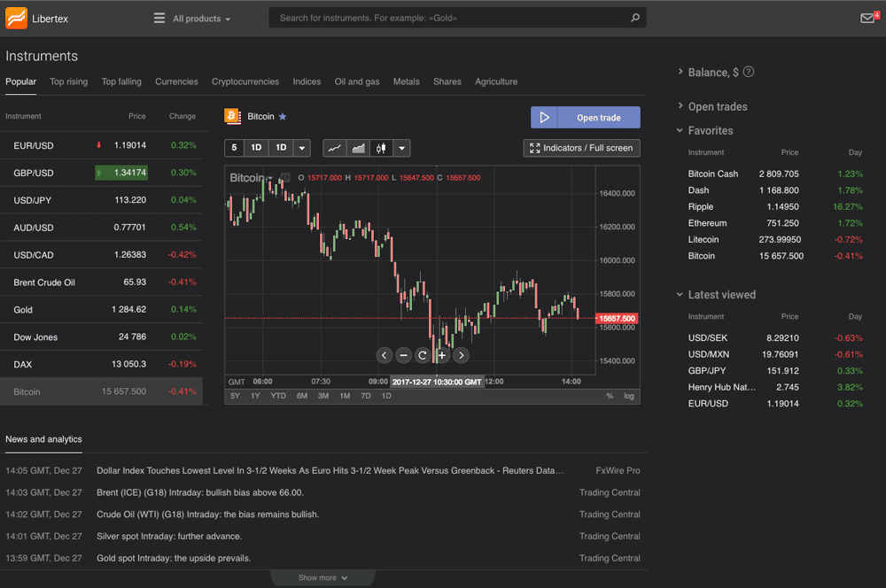Focus the instrument search field
The image size is (886, 588).
click(452, 18)
